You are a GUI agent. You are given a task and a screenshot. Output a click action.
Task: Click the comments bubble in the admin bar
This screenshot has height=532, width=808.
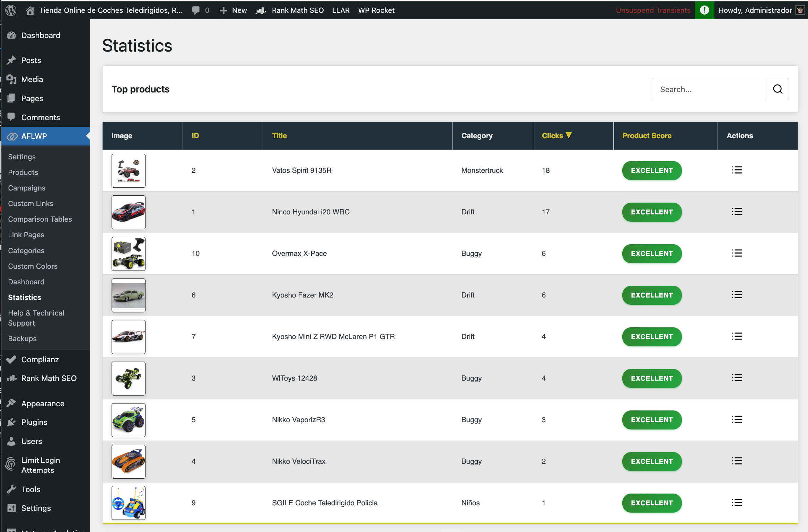(197, 10)
